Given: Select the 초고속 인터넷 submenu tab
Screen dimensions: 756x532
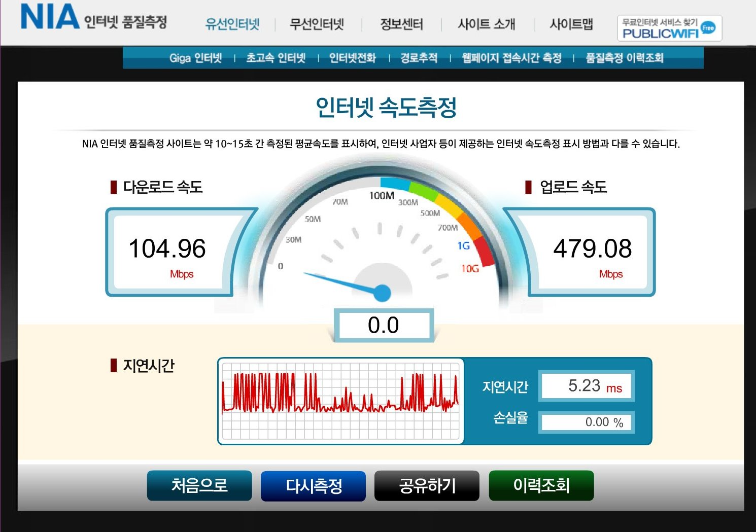Looking at the screenshot, I should tap(276, 58).
